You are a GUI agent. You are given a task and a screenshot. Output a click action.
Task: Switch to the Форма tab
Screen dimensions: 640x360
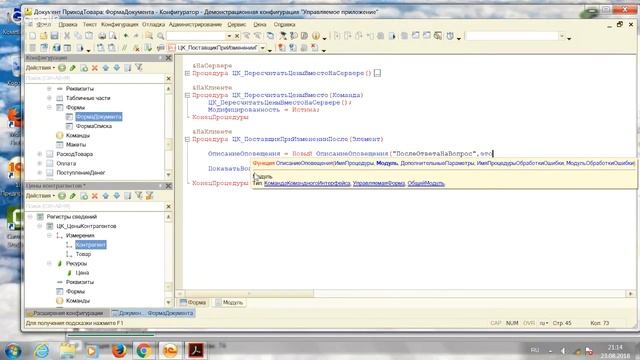pos(193,302)
